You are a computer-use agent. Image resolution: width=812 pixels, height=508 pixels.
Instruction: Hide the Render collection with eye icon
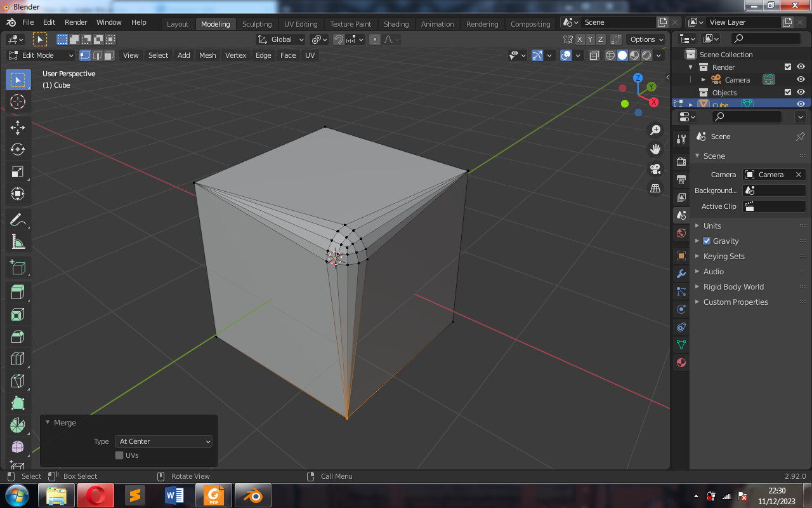(x=801, y=67)
